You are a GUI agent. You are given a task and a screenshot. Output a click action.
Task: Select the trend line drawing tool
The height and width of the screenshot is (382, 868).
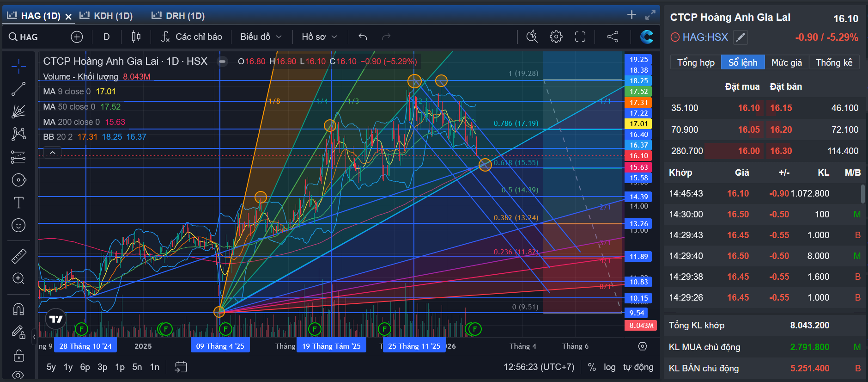18,89
